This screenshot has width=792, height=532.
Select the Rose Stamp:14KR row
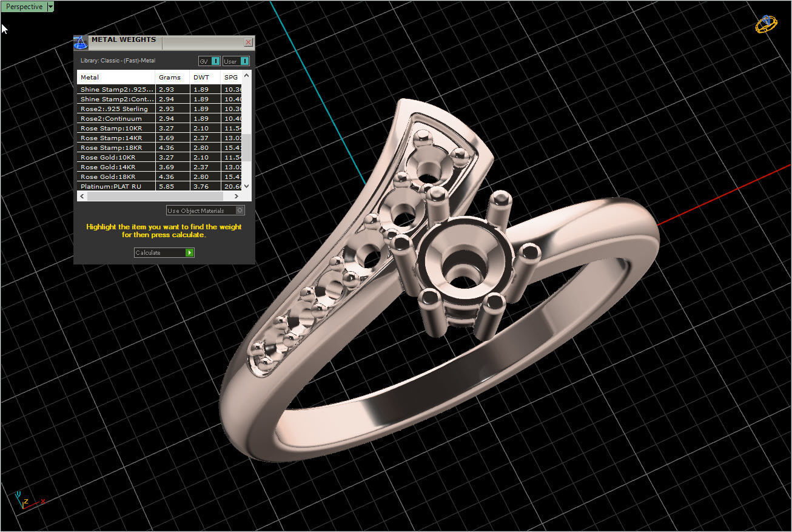[160, 138]
